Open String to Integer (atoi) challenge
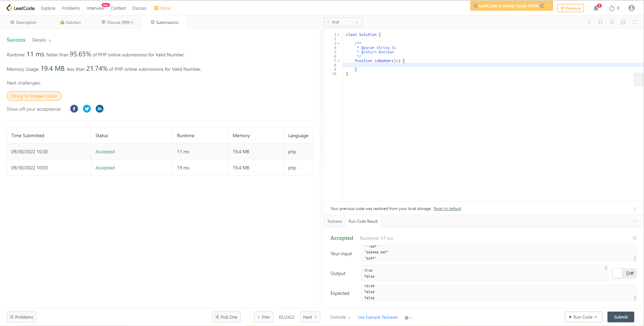This screenshot has width=644, height=326. pos(34,96)
